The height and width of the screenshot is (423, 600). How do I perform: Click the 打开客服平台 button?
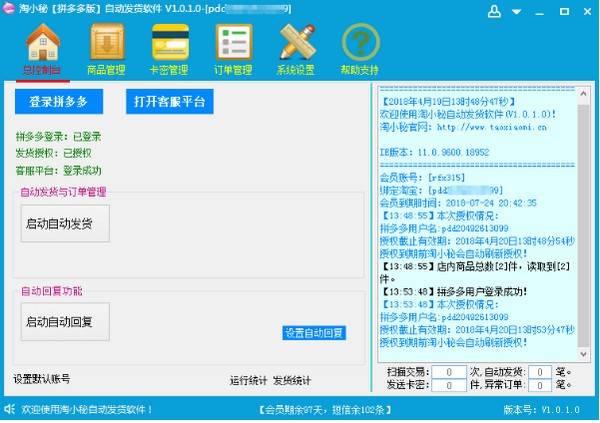click(x=170, y=102)
